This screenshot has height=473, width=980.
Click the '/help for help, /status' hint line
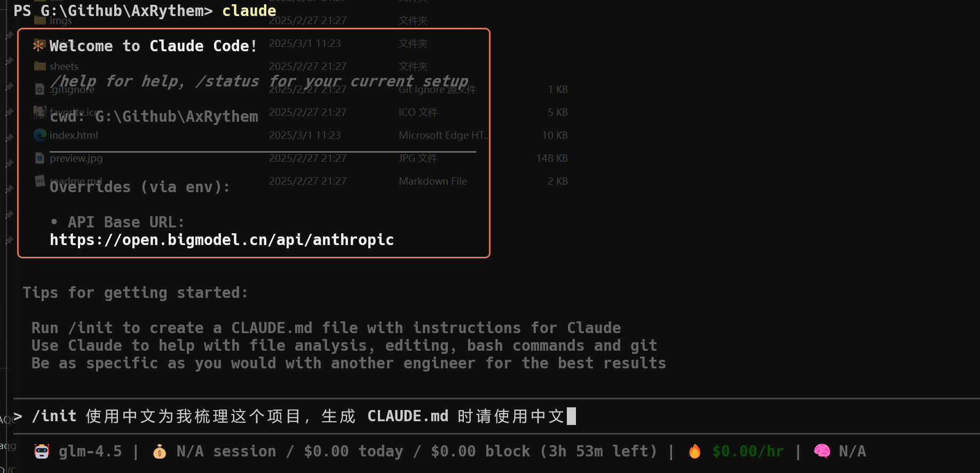(x=259, y=81)
